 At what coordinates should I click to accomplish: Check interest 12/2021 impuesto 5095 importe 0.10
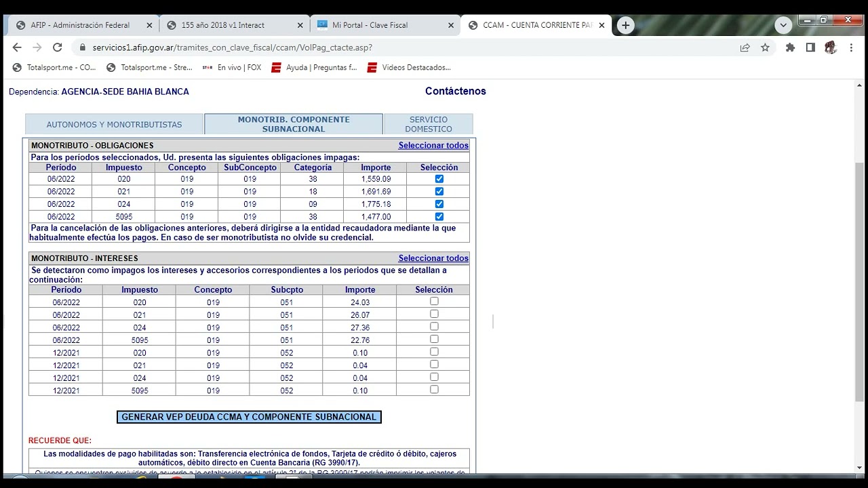434,390
